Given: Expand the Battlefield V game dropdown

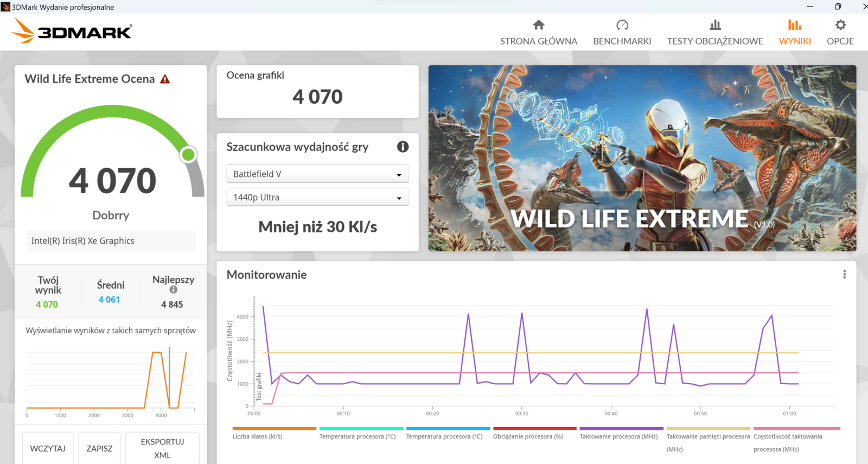Looking at the screenshot, I should pos(317,174).
